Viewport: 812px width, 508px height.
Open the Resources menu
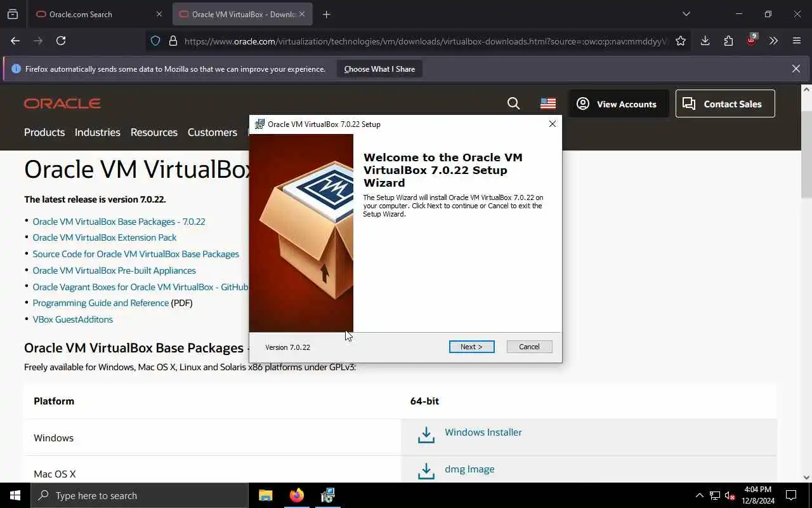point(154,132)
